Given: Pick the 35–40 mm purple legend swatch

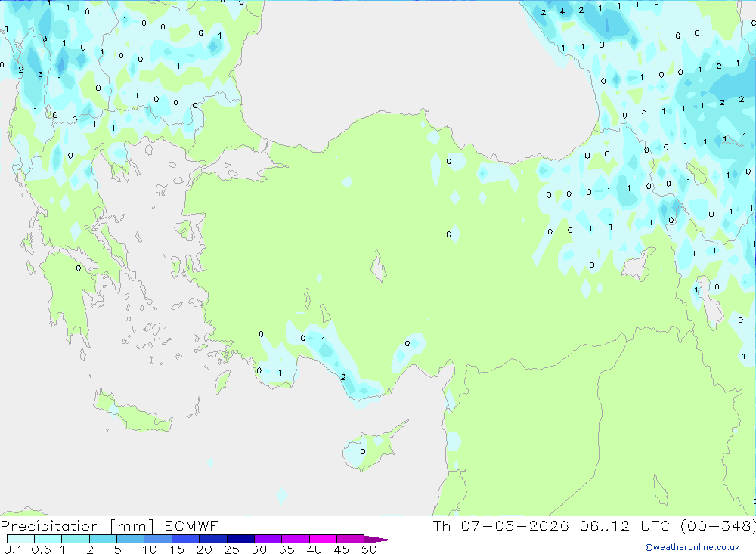Looking at the screenshot, I should [296, 539].
